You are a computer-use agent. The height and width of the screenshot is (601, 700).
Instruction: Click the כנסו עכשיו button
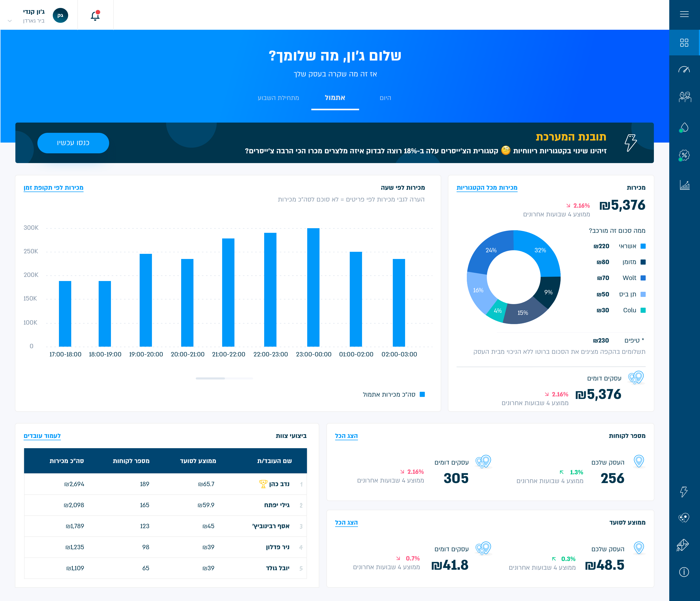point(73,143)
